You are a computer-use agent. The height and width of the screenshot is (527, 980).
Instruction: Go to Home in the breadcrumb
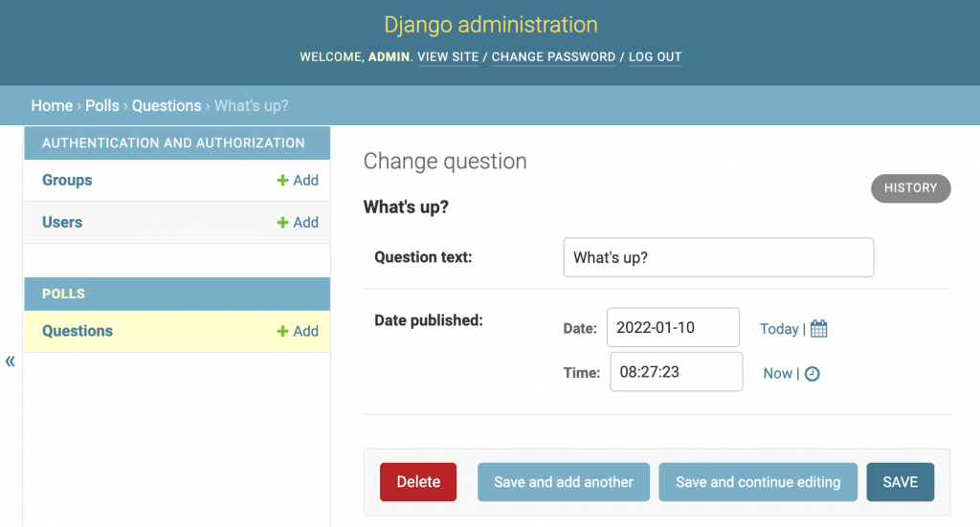pyautogui.click(x=52, y=105)
